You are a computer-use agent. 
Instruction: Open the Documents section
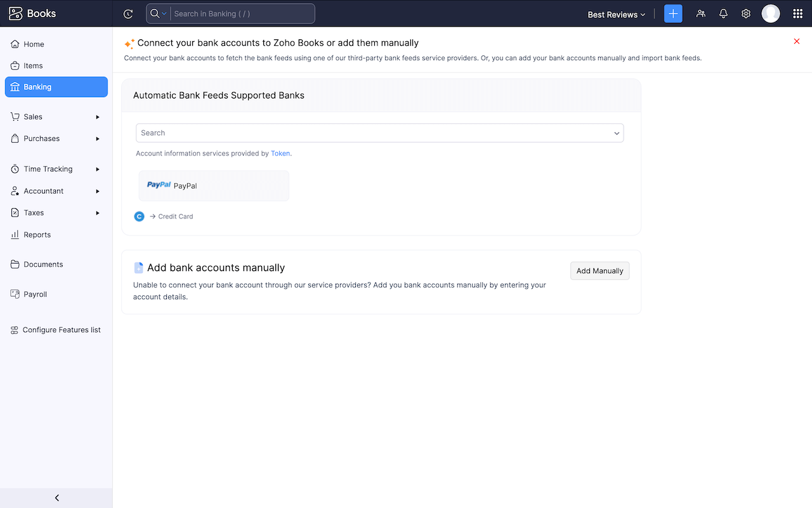pyautogui.click(x=43, y=264)
